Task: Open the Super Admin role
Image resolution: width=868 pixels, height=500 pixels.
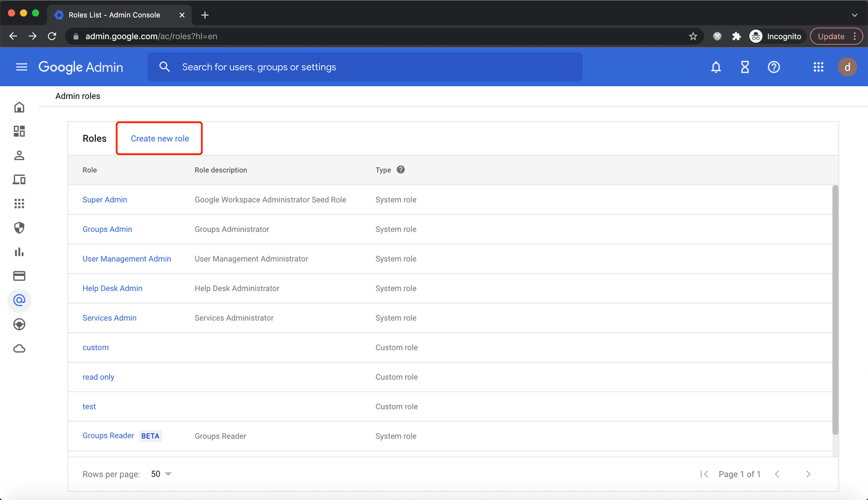Action: click(x=105, y=200)
